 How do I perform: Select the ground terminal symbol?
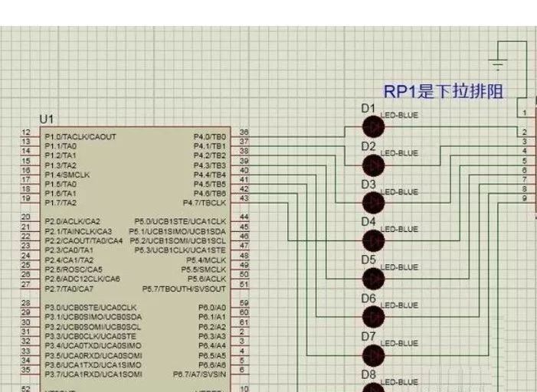(498, 64)
